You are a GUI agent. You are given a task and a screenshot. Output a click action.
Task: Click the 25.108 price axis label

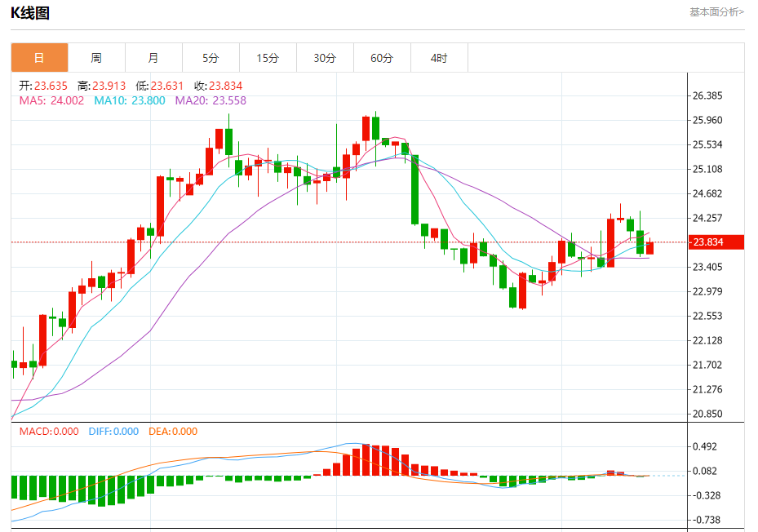pyautogui.click(x=707, y=169)
